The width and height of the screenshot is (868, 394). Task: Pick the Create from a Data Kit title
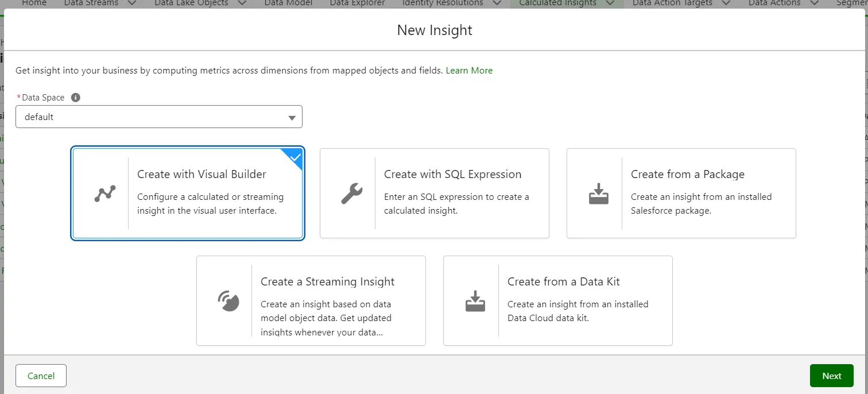[x=563, y=281]
